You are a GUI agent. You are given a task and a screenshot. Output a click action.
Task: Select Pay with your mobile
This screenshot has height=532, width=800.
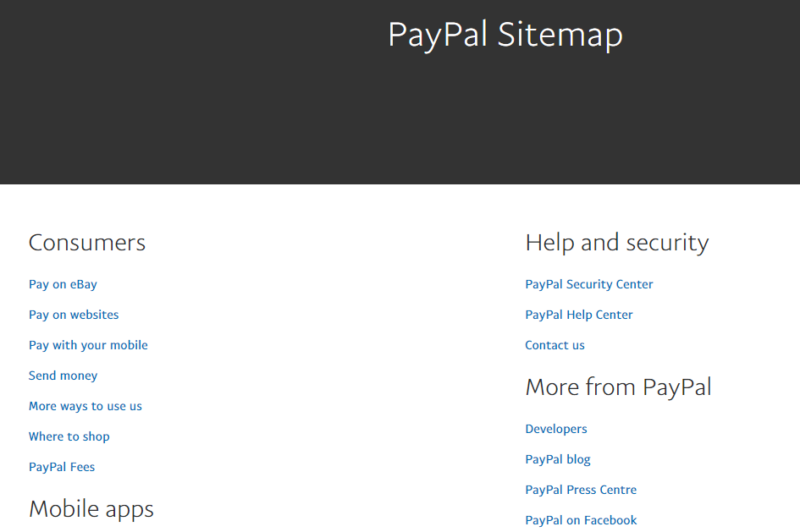tap(88, 345)
